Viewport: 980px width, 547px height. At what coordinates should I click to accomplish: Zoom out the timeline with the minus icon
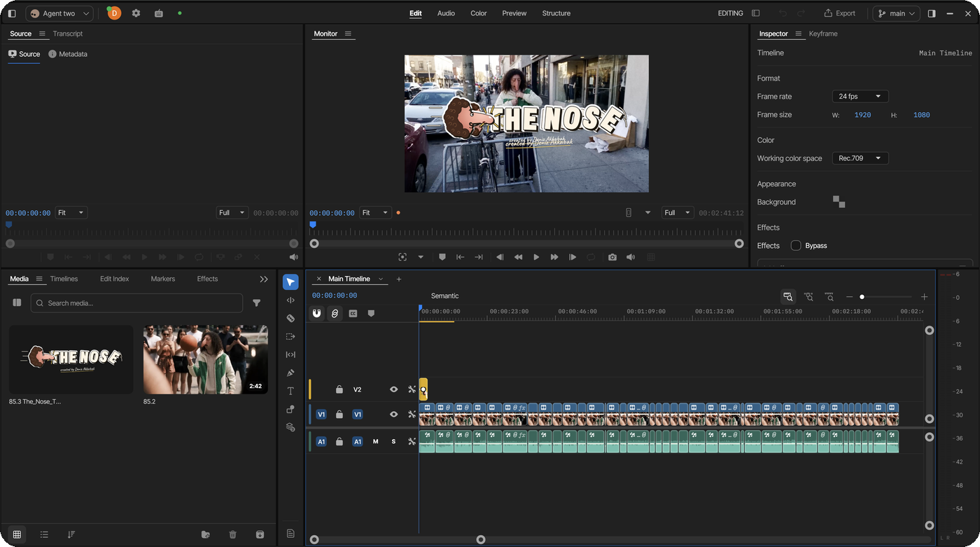849,297
